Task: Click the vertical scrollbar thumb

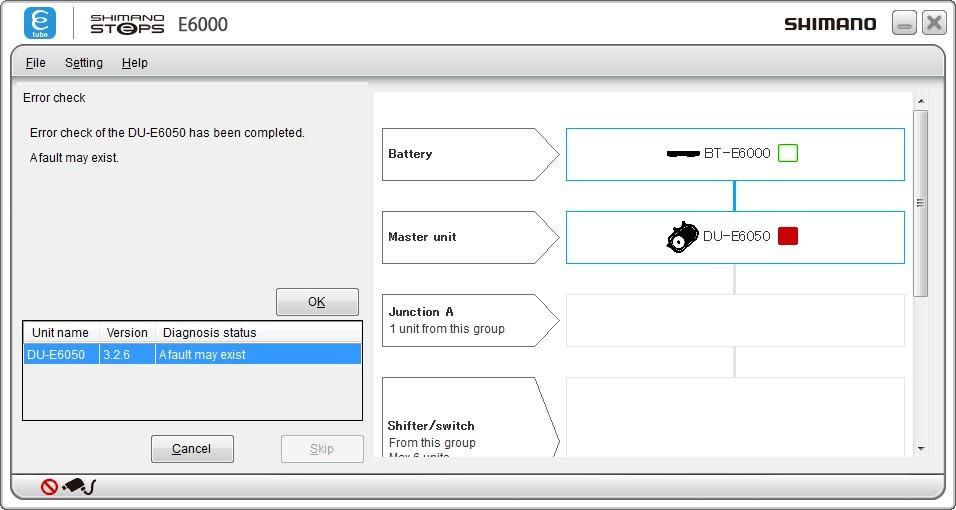Action: [x=921, y=203]
